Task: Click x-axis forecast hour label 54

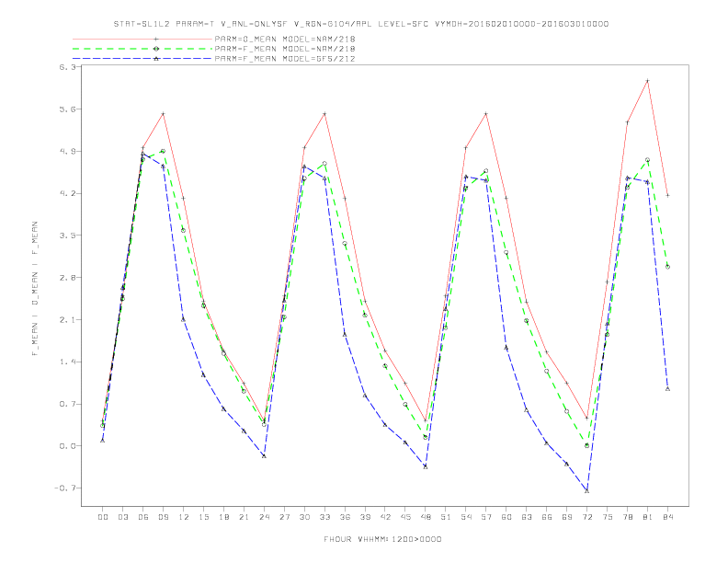Action: pos(466,517)
